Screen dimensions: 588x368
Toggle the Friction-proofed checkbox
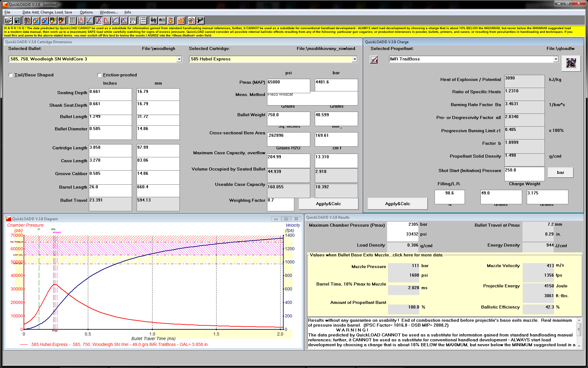click(x=99, y=75)
